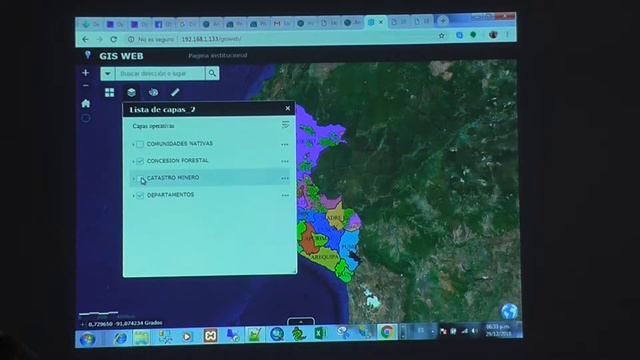Screen dimensions: 640x360
Task: Switch to the Facebook browser tab
Action: point(163,24)
